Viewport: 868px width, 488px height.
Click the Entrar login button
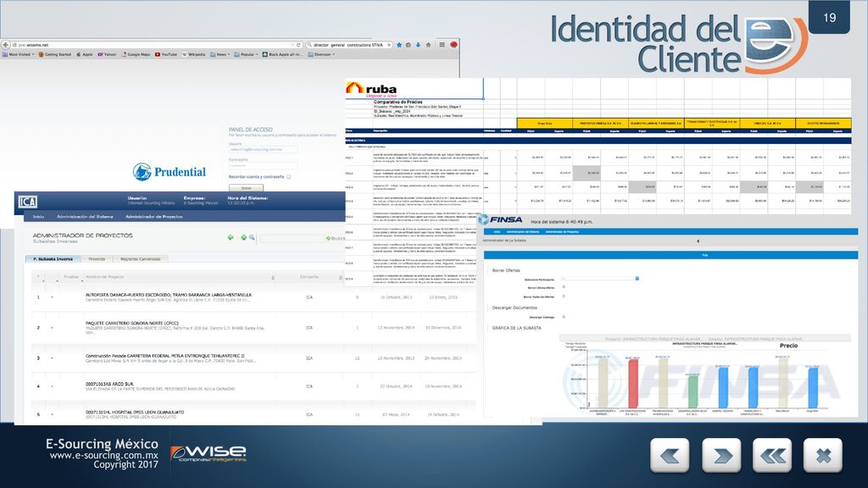pyautogui.click(x=246, y=187)
